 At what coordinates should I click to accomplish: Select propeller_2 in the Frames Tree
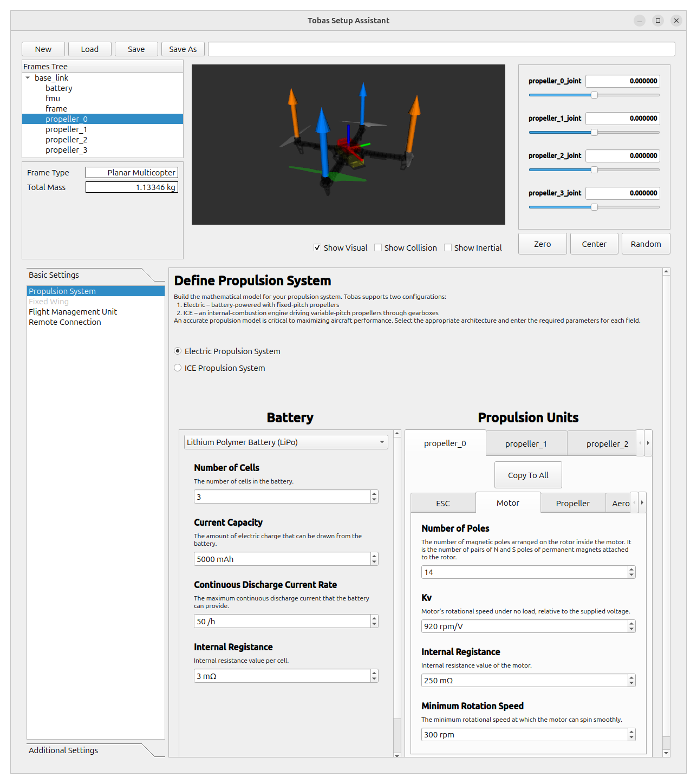(66, 140)
